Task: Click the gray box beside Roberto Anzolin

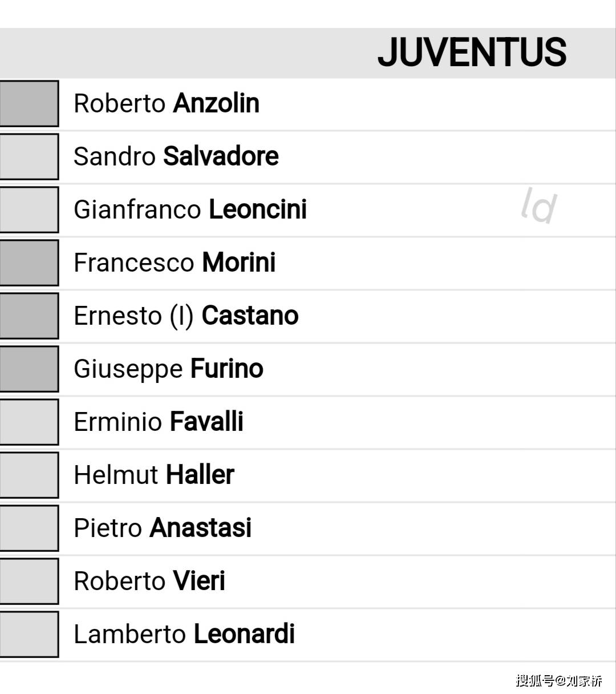Action: 29,103
